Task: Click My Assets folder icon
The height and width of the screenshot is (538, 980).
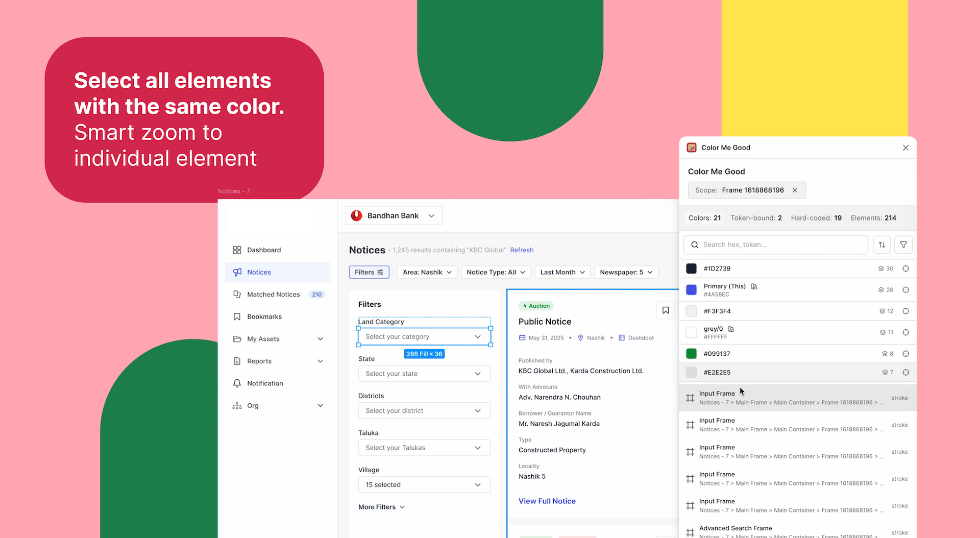Action: [237, 339]
